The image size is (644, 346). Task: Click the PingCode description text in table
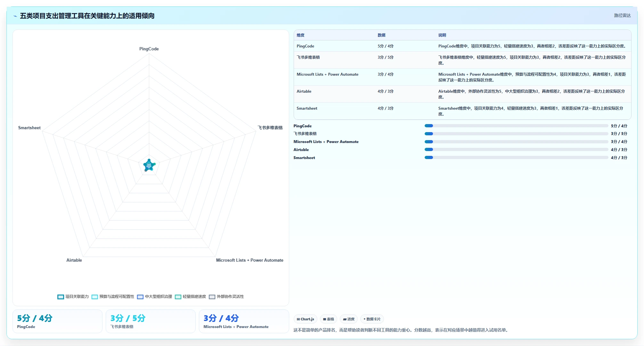point(532,46)
